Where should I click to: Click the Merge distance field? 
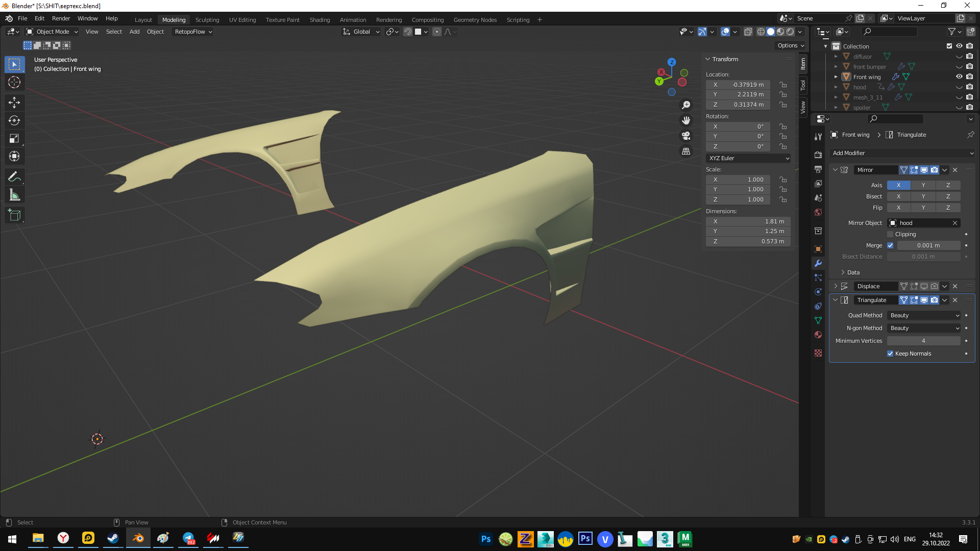pos(928,245)
